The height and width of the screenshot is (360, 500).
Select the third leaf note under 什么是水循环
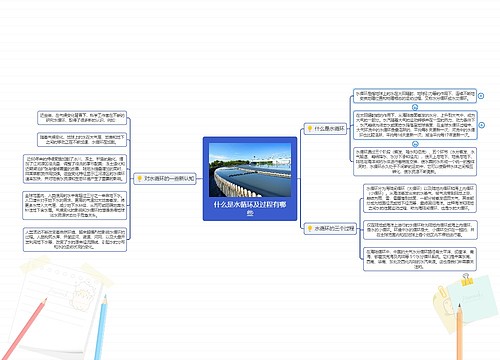point(415,162)
